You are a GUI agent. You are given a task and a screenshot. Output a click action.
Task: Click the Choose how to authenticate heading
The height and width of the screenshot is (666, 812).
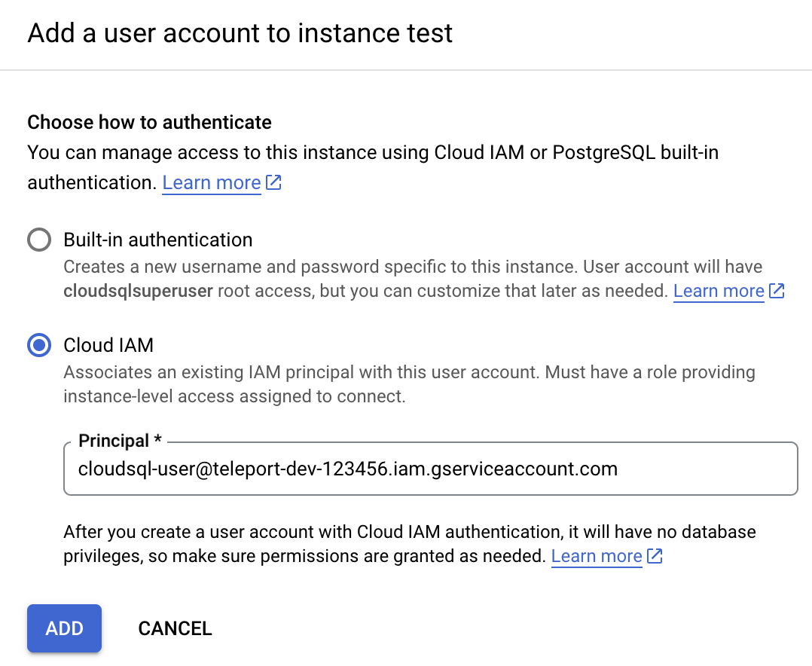click(148, 122)
